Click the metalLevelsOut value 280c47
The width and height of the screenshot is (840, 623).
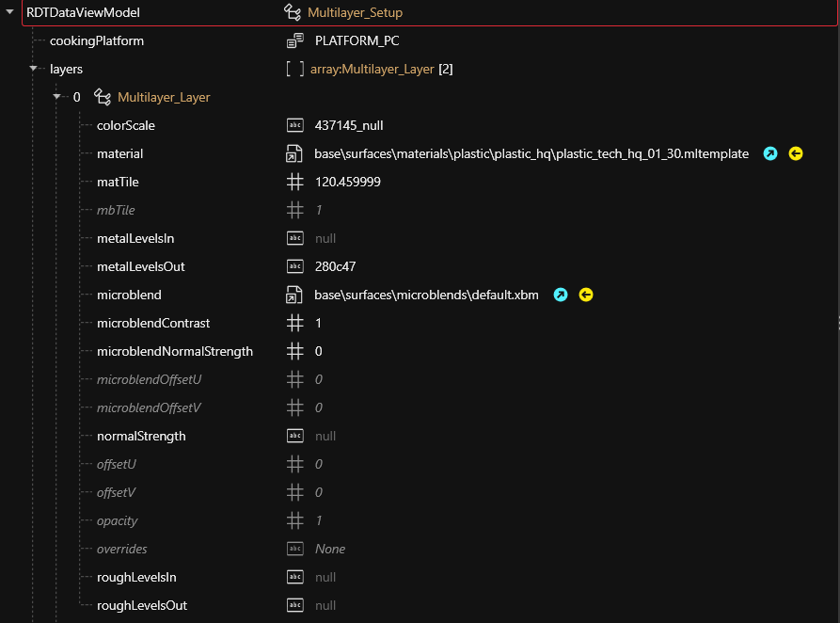coord(335,266)
